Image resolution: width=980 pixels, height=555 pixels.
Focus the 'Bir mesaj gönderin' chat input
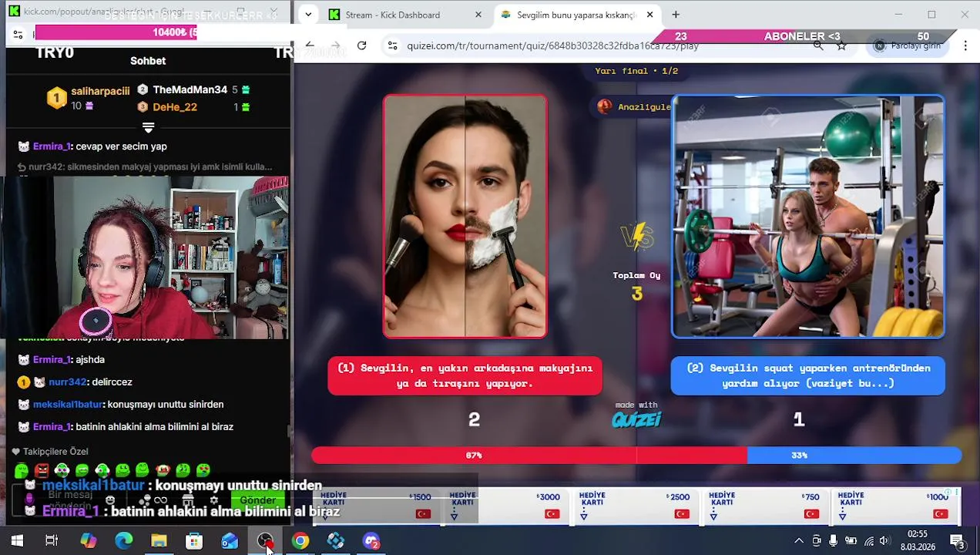tap(71, 499)
